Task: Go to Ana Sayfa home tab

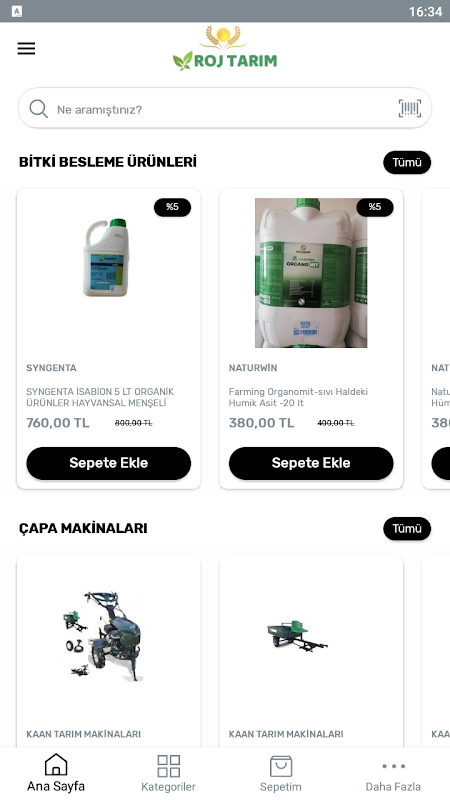Action: (56, 773)
